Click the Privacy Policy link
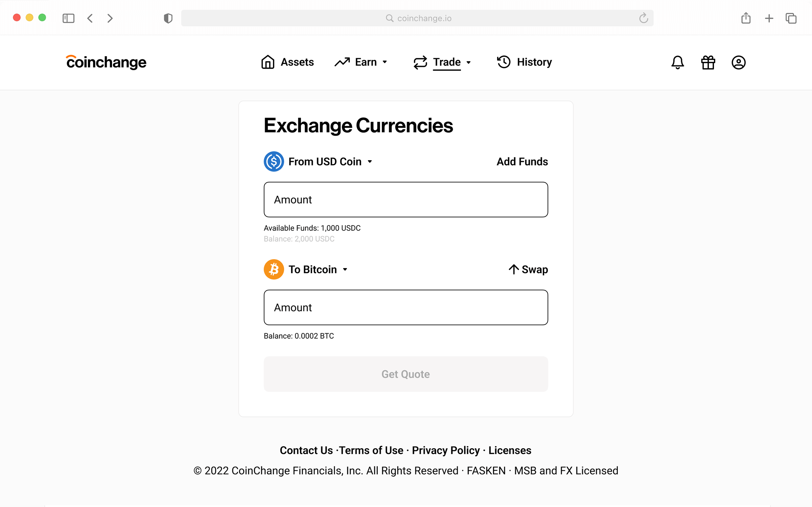Screen dimensions: 812x507 click(446, 450)
